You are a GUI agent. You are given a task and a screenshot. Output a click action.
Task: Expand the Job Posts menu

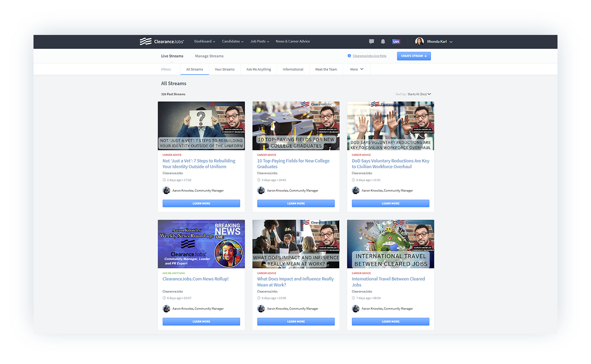pos(260,42)
